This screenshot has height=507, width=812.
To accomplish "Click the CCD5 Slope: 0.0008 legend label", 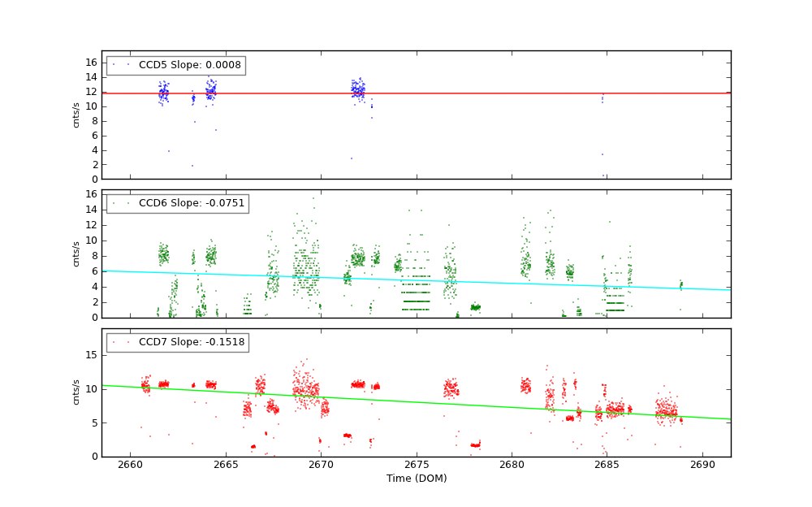I will (189, 65).
